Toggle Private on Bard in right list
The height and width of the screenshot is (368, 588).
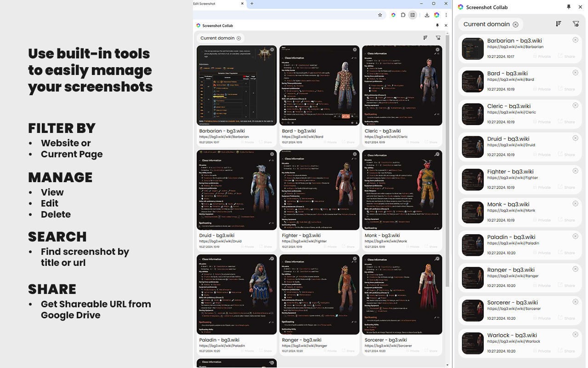pos(542,89)
